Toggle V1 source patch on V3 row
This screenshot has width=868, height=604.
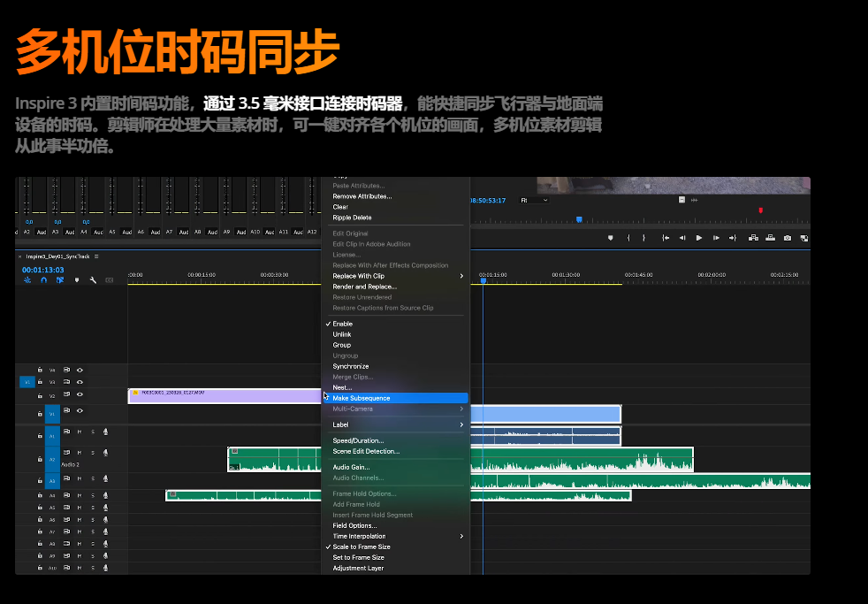tap(27, 382)
